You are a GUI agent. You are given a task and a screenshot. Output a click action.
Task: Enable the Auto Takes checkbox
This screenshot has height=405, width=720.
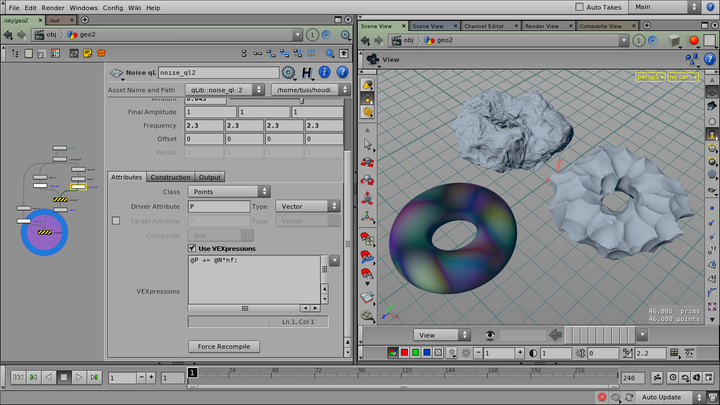click(x=579, y=7)
